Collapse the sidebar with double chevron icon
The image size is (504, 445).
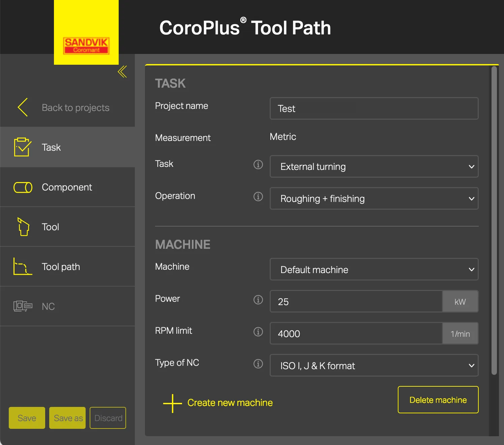tap(122, 71)
